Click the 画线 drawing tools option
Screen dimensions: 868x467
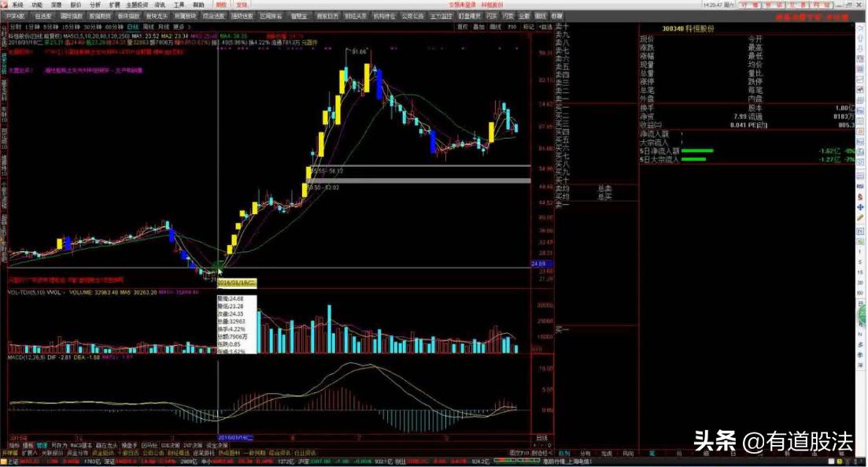(496, 27)
